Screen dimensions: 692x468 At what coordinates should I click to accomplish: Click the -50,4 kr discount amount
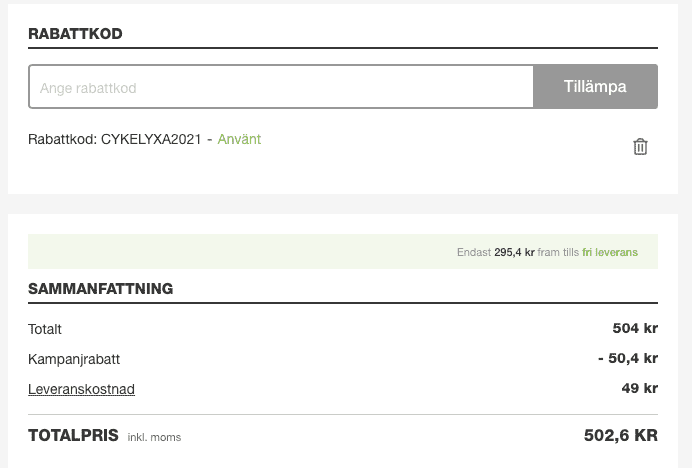pyautogui.click(x=627, y=358)
